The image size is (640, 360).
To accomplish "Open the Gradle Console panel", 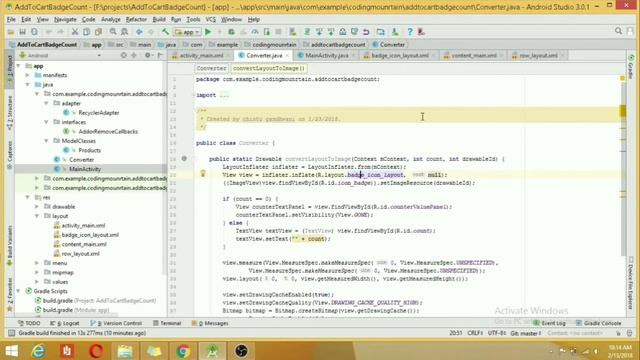I will 598,323.
